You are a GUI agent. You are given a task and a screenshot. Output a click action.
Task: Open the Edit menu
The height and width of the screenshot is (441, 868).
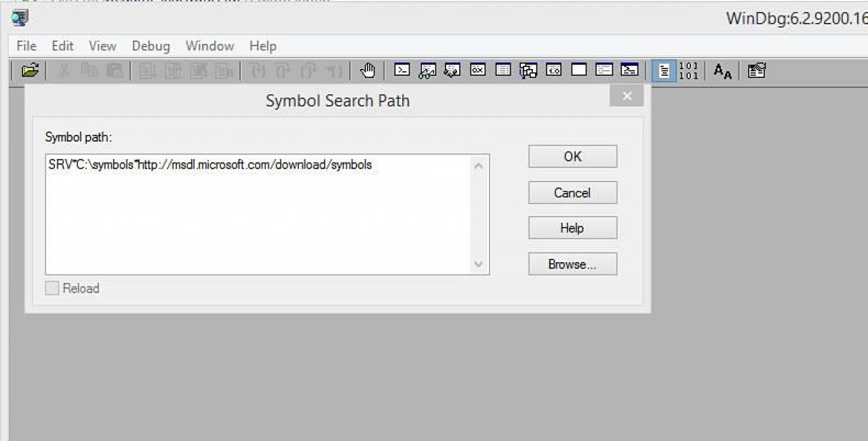62,46
